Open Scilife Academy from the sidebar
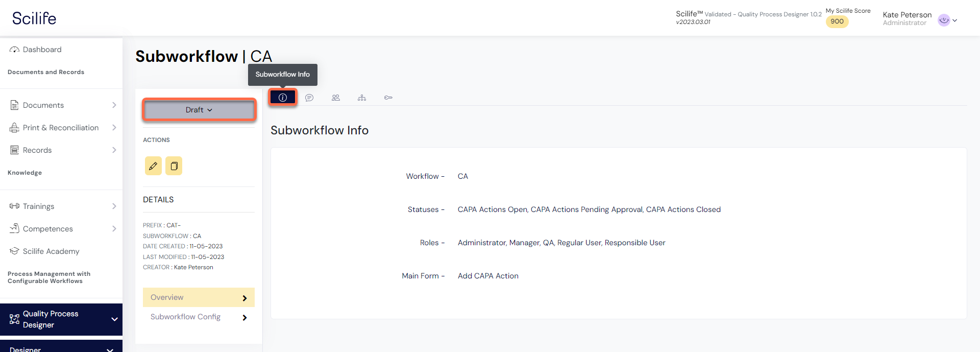 (x=51, y=251)
